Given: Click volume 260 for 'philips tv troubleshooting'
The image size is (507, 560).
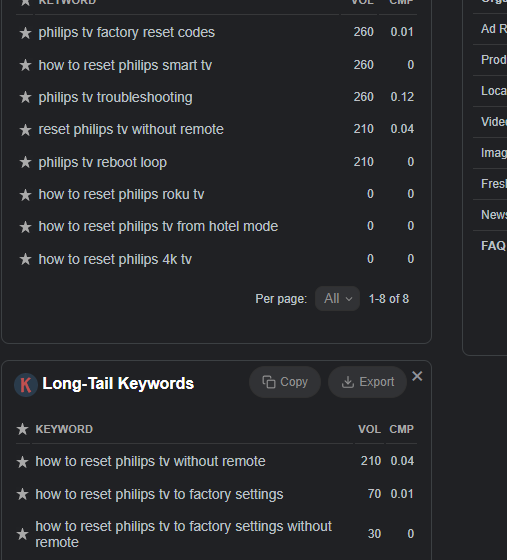Looking at the screenshot, I should (363, 97).
